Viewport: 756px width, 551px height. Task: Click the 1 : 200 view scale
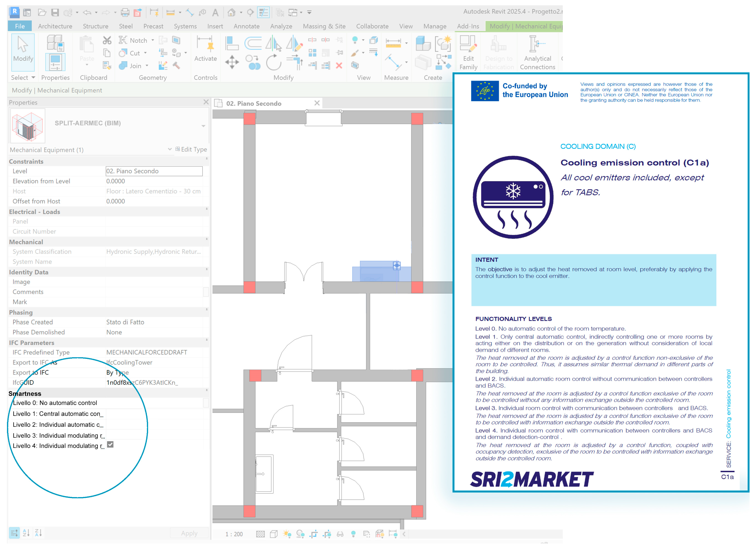234,534
